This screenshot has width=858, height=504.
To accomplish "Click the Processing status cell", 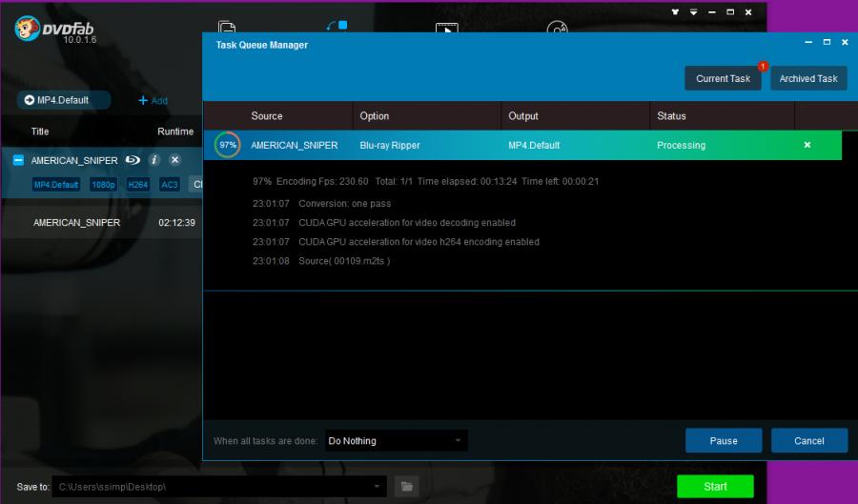I will [682, 145].
